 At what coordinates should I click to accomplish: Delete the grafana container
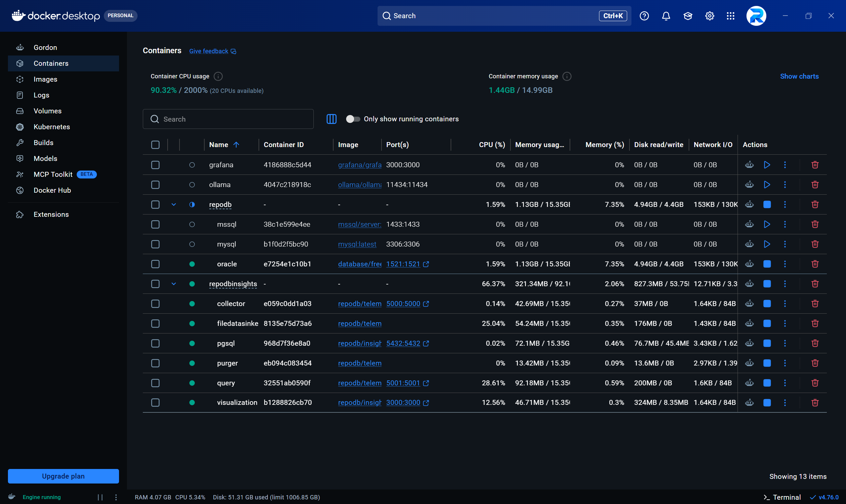coord(815,165)
